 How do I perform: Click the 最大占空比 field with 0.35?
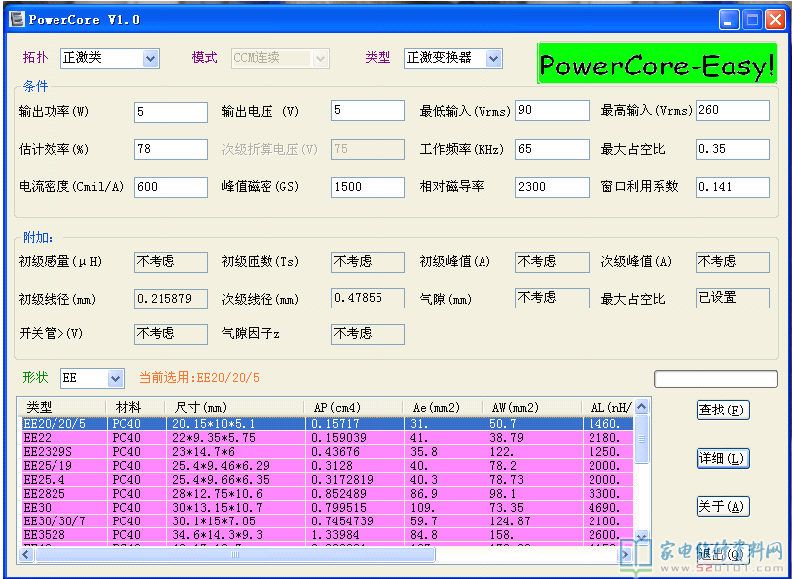click(733, 150)
